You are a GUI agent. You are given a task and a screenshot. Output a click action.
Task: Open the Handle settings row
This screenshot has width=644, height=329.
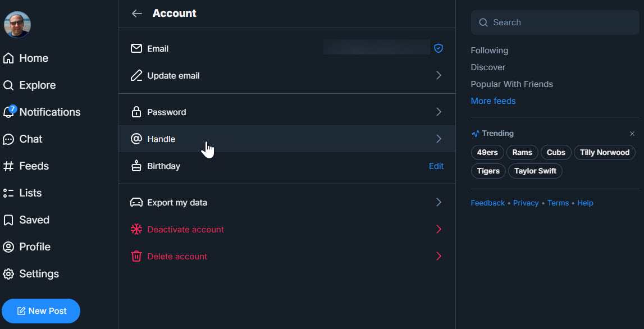[286, 139]
